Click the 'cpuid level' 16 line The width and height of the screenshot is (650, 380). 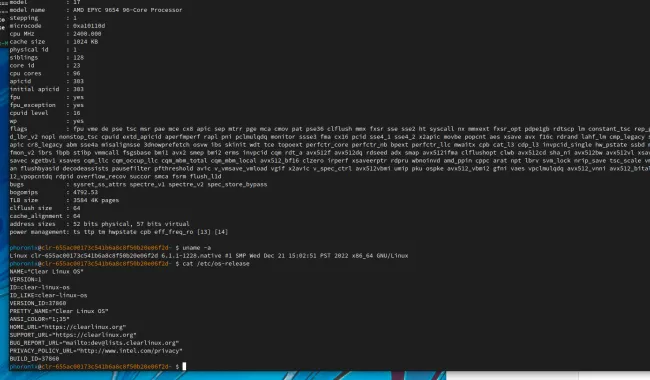pyautogui.click(x=45, y=113)
